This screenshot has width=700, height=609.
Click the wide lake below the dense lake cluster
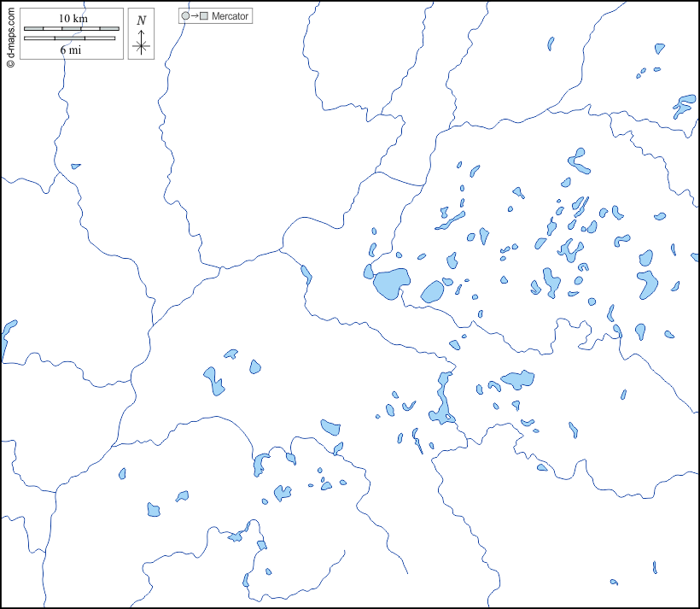pyautogui.click(x=517, y=378)
